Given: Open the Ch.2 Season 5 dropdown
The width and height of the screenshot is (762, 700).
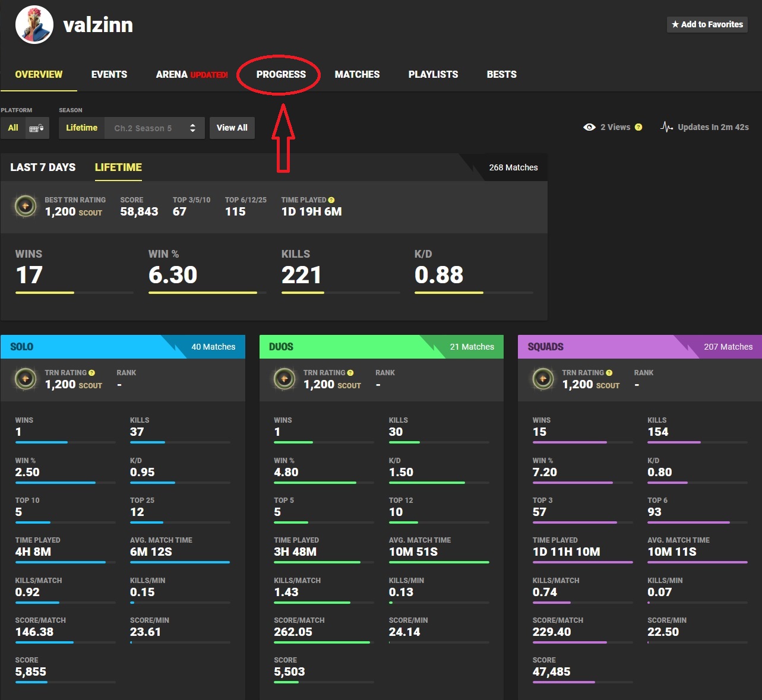Looking at the screenshot, I should [x=154, y=128].
